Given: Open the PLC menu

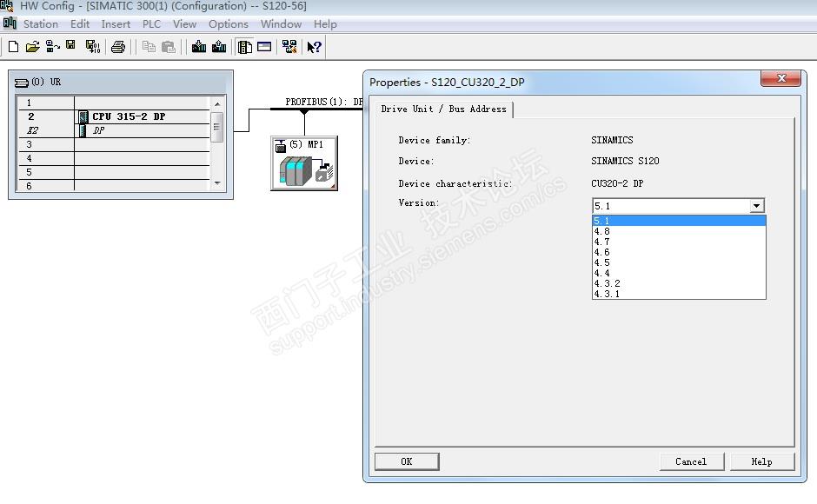Looking at the screenshot, I should (151, 24).
